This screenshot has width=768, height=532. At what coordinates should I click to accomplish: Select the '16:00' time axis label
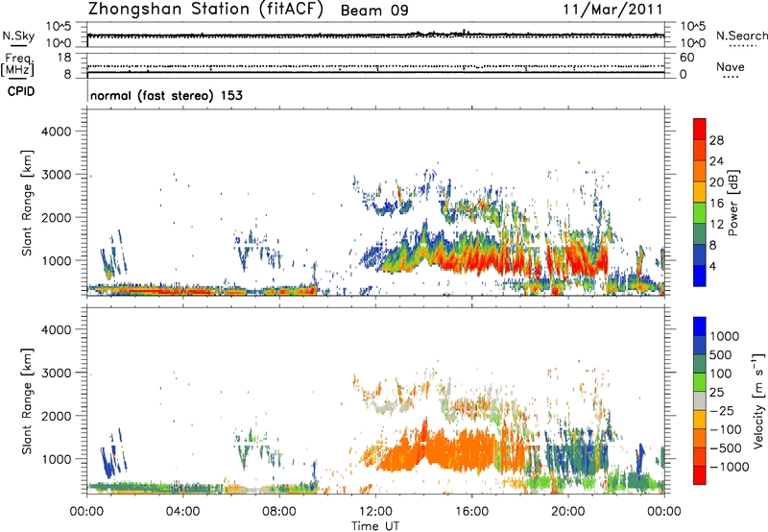click(x=471, y=512)
